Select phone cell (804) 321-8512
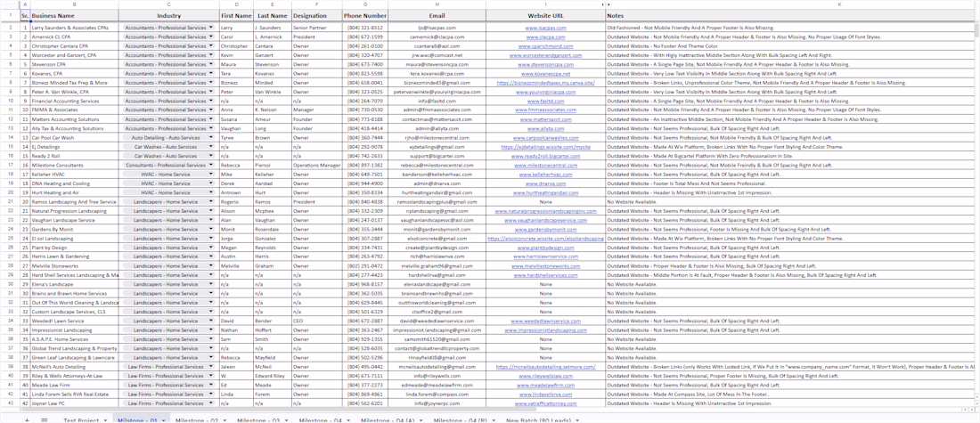The height and width of the screenshot is (423, 980). click(365, 28)
